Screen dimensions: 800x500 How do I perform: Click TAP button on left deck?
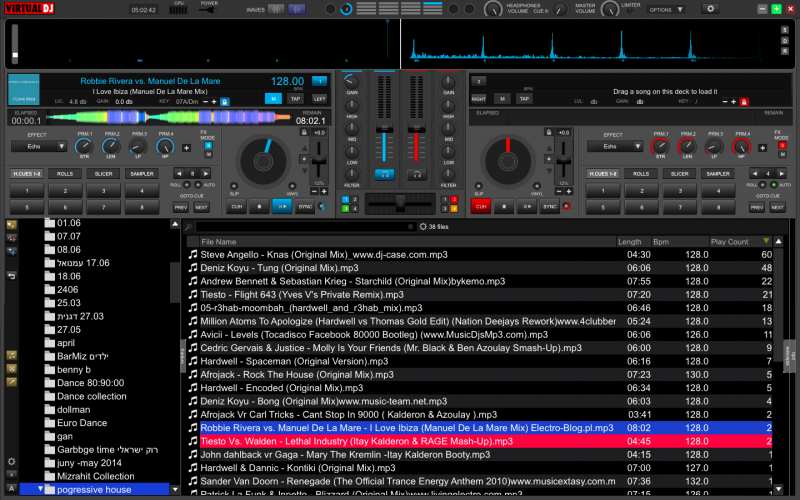click(x=295, y=98)
